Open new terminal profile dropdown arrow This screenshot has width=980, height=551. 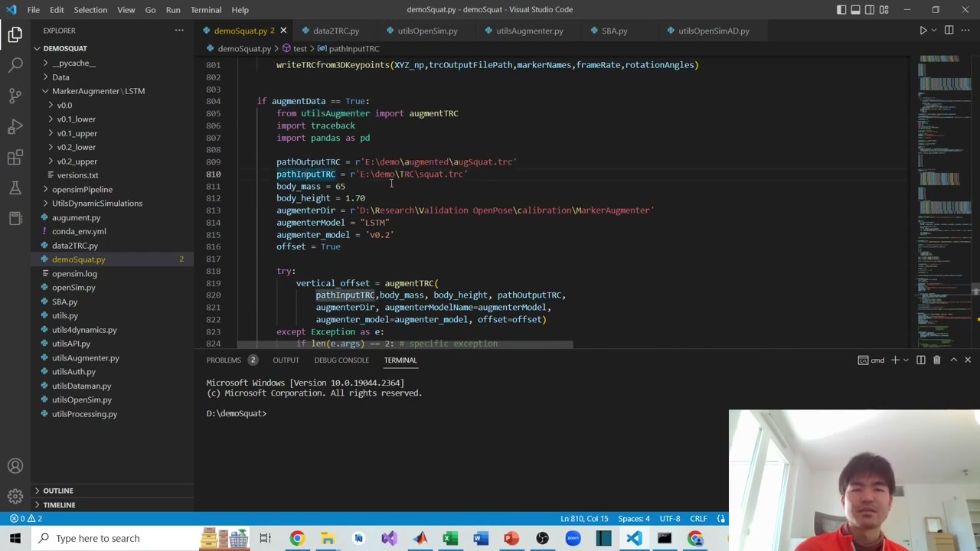click(905, 360)
